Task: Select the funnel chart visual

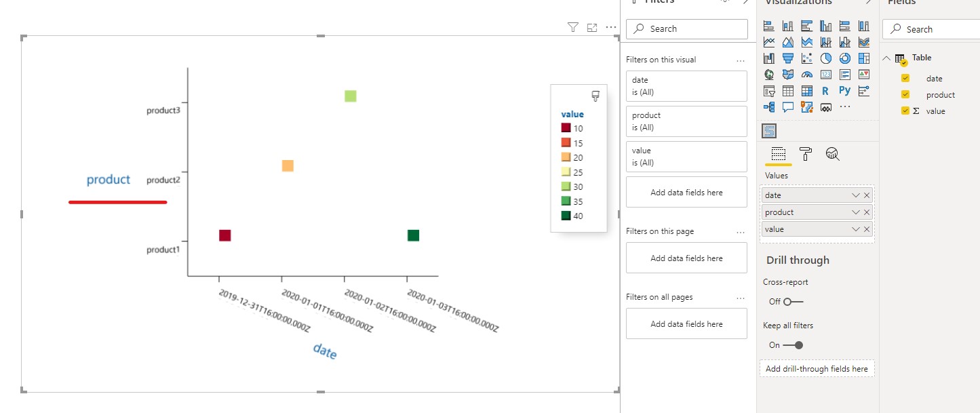Action: 788,58
